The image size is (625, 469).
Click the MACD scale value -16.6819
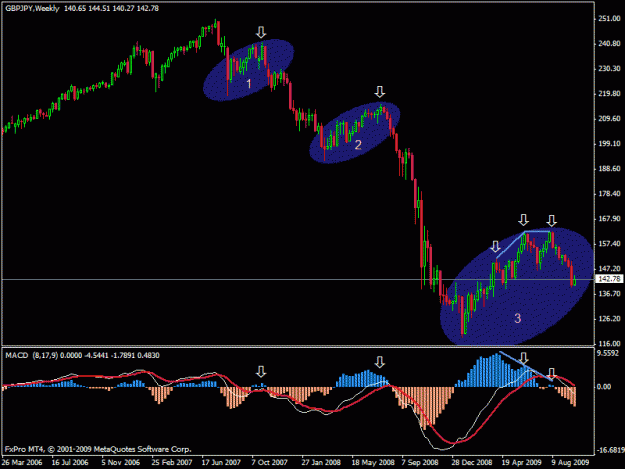click(610, 450)
